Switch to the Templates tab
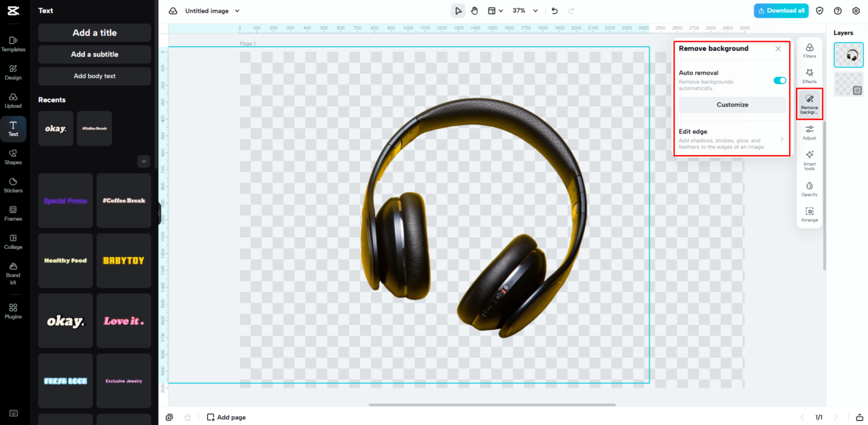This screenshot has width=868, height=425. (13, 44)
